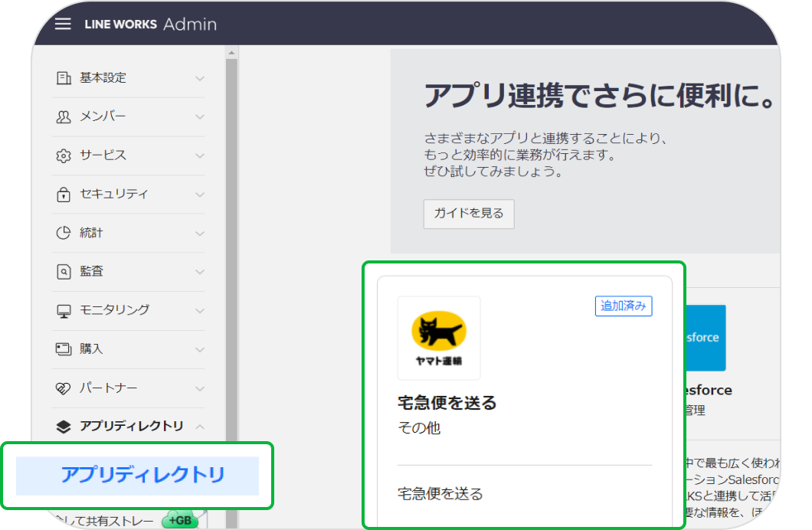The image size is (812, 530).
Task: Expand the 基本設定 chevron
Action: coord(200,78)
